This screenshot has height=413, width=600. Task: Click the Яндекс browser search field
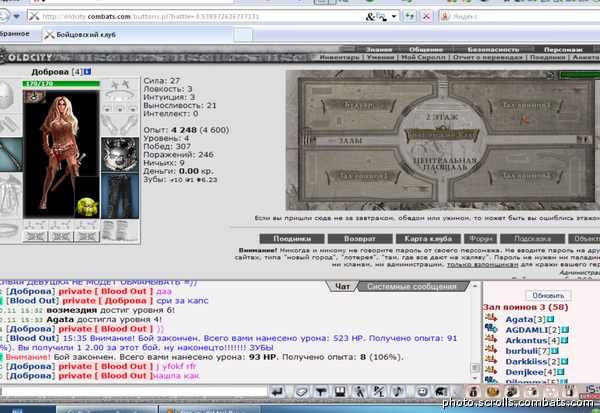pos(520,16)
